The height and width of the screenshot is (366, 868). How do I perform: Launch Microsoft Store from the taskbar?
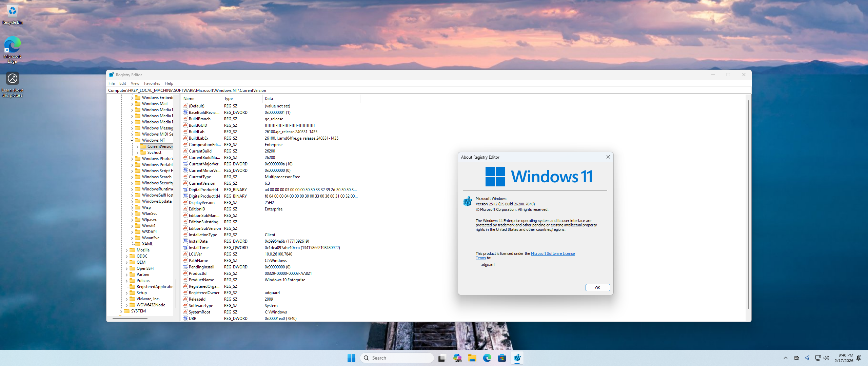(x=502, y=358)
